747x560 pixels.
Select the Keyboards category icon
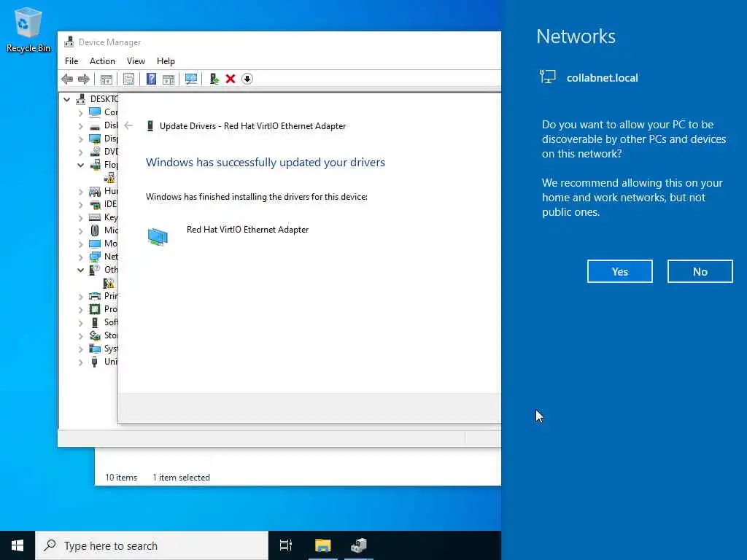95,217
